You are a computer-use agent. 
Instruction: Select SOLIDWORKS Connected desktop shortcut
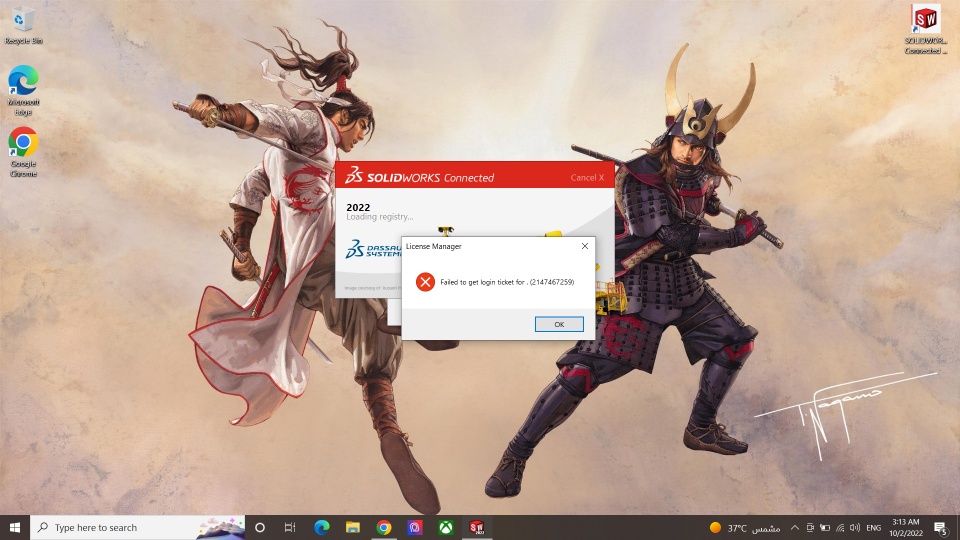click(925, 29)
